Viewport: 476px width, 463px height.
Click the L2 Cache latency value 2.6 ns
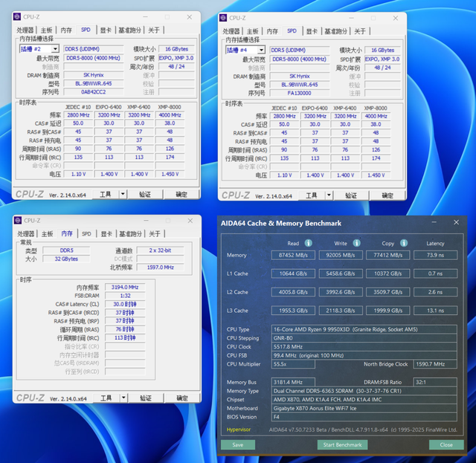(x=435, y=292)
